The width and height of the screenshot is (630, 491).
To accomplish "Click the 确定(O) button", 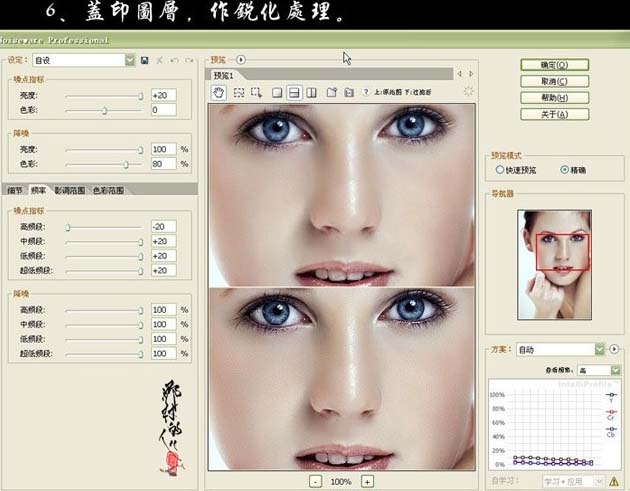I will 554,65.
